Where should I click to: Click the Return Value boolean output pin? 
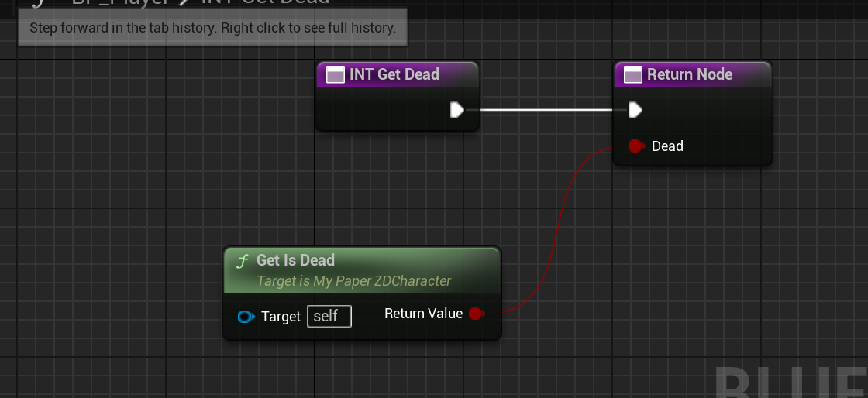click(476, 314)
